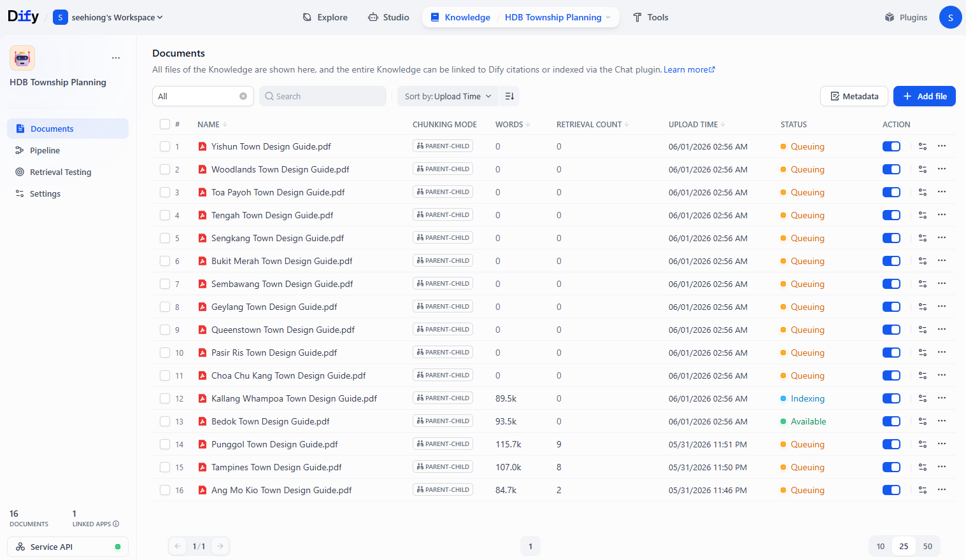
Task: Select checkbox for Yishun Town Design Guide row
Action: (x=165, y=146)
